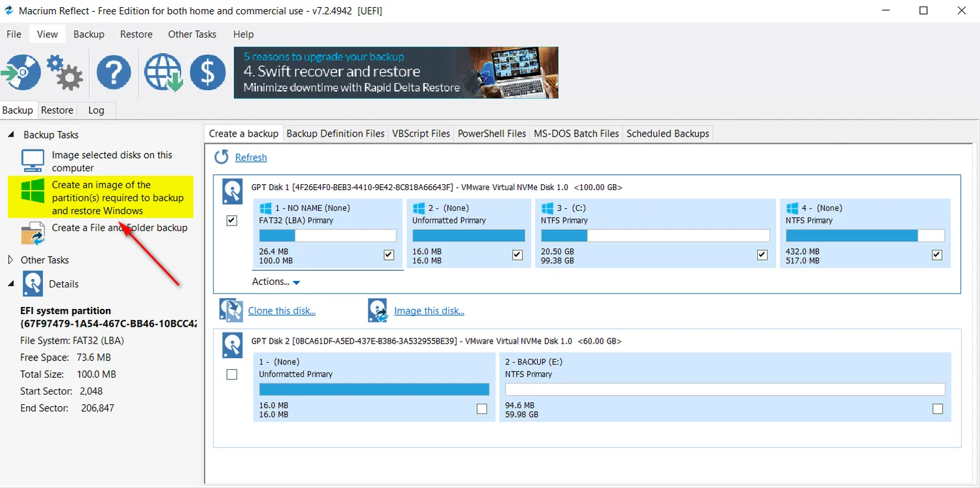This screenshot has height=488, width=980.
Task: Switch to the Scheduled Backups tab
Action: click(x=668, y=133)
